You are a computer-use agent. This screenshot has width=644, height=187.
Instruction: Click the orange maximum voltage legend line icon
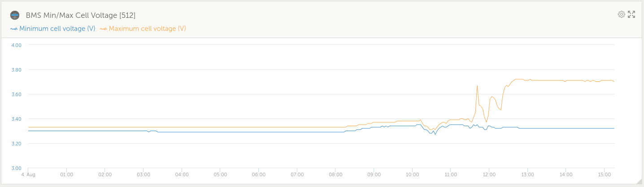point(104,29)
